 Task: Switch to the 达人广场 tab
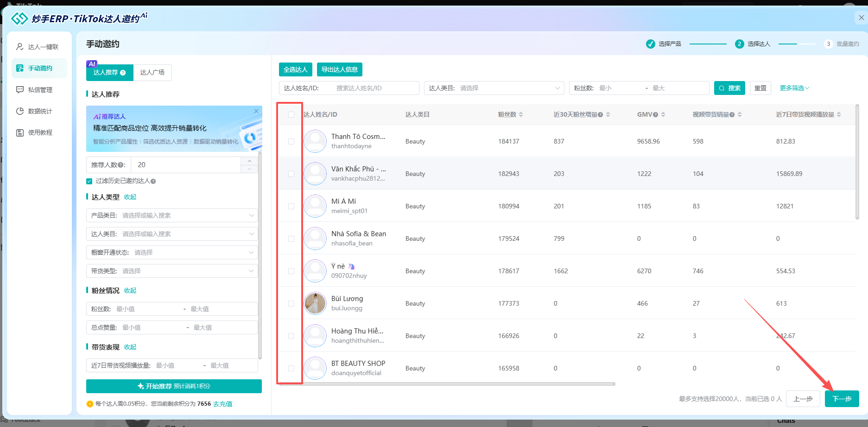(x=152, y=72)
